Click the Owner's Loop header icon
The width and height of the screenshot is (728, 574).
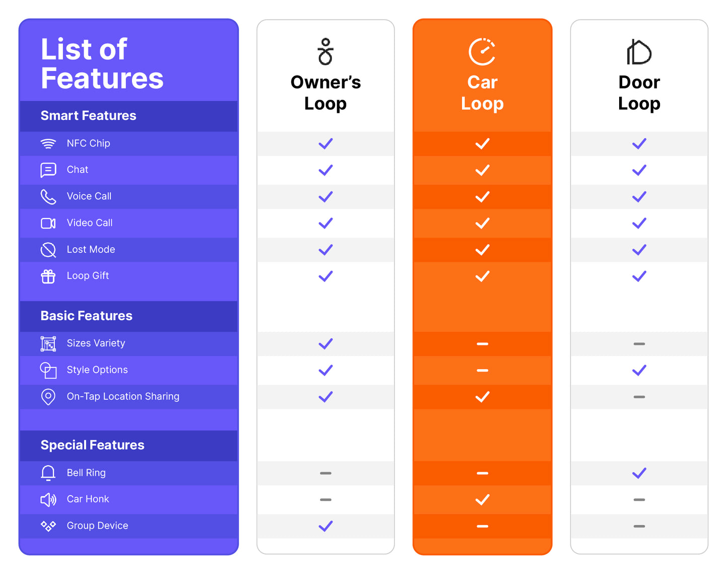pyautogui.click(x=325, y=52)
